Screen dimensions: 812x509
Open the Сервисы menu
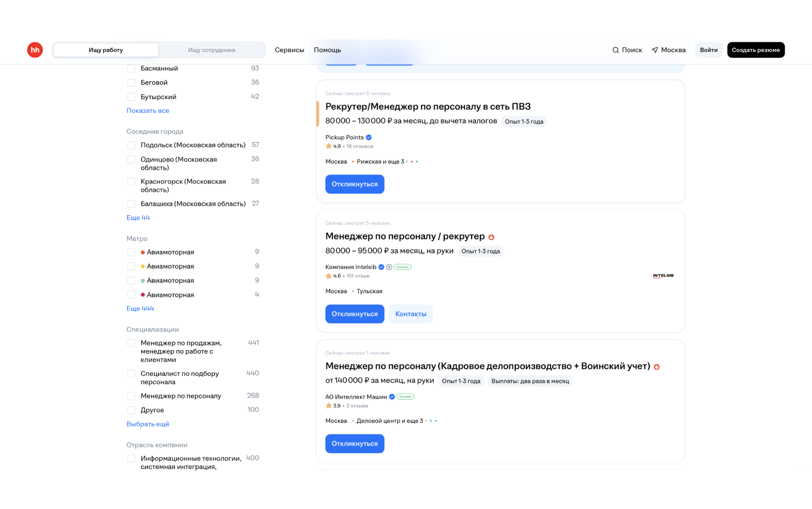click(290, 50)
